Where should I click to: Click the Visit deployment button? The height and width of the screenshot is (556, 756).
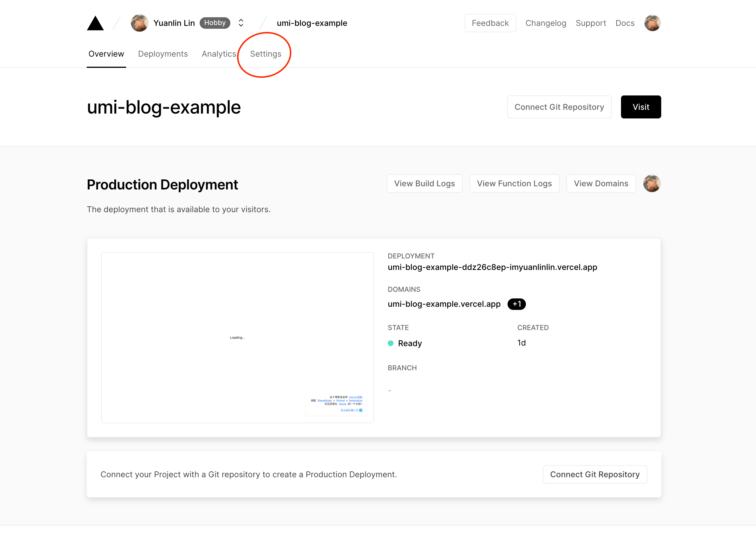coord(640,107)
